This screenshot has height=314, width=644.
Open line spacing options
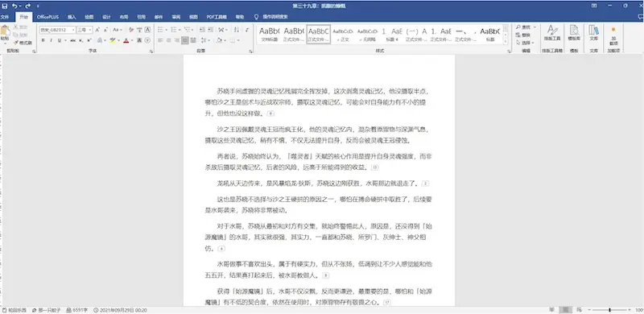(x=205, y=40)
